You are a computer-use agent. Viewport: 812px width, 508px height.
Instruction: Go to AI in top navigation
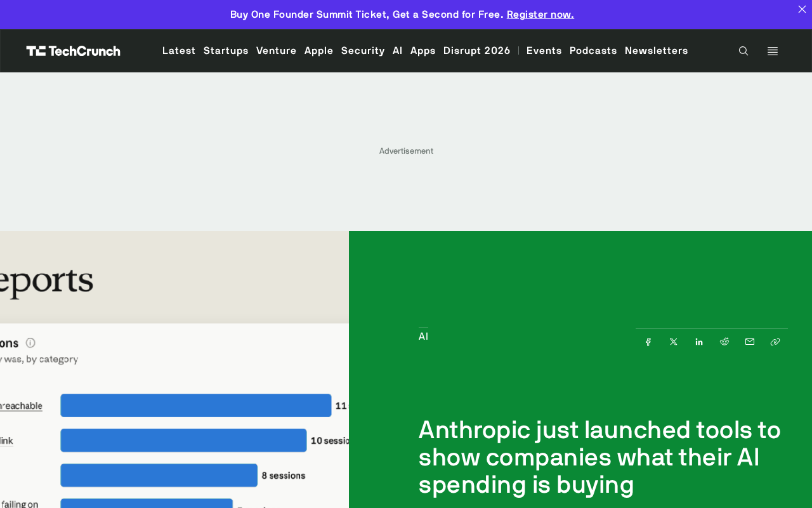398,50
